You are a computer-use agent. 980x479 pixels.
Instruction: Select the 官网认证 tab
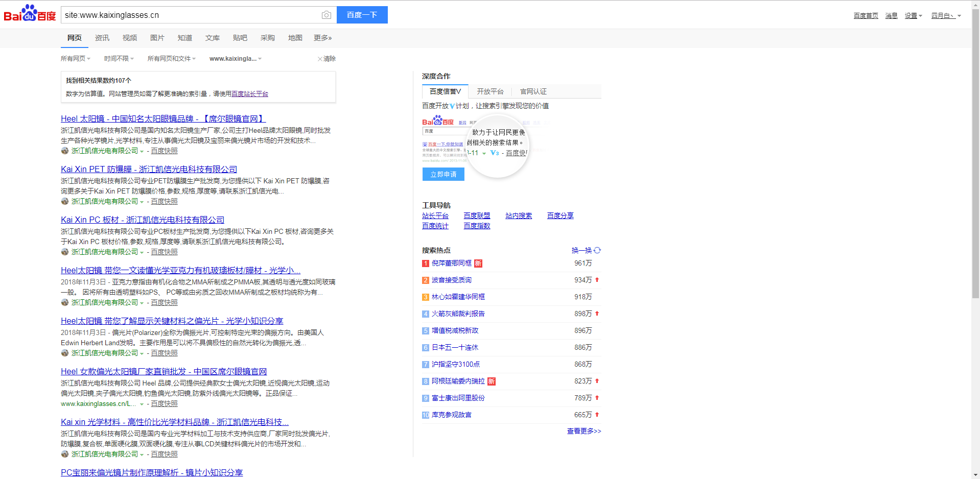(x=533, y=91)
